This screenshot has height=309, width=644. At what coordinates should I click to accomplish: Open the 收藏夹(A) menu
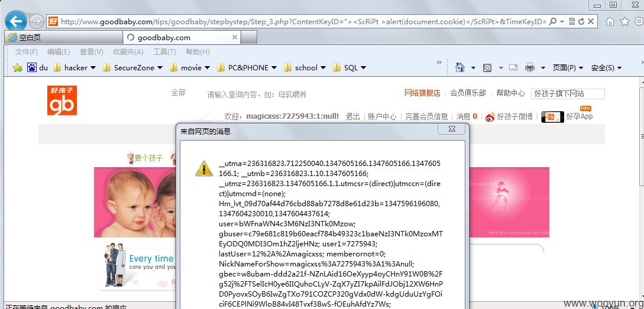[128, 52]
